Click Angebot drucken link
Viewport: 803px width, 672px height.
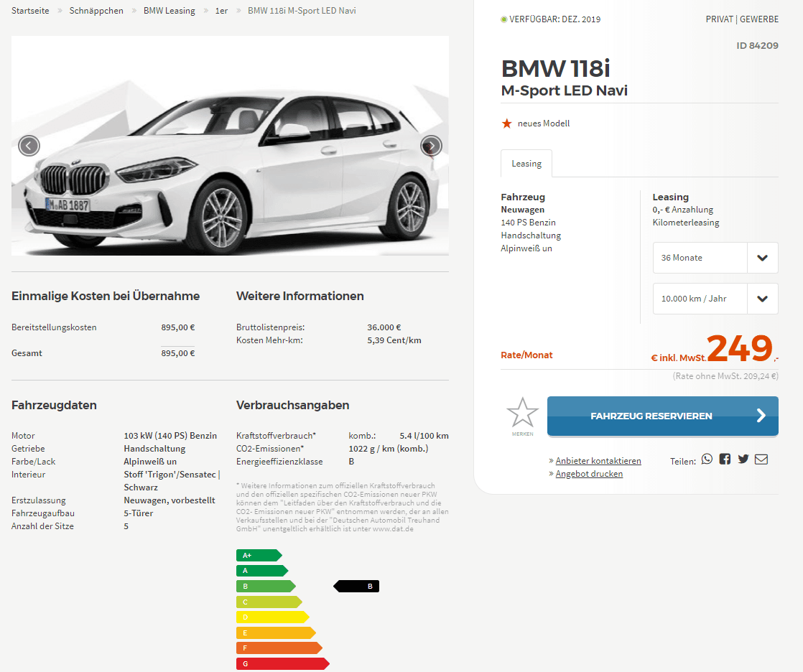point(589,473)
